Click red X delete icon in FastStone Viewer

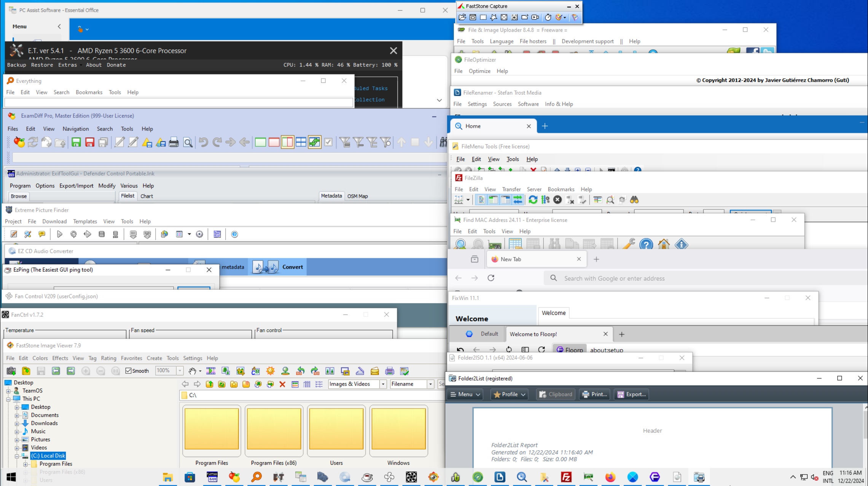coord(282,384)
